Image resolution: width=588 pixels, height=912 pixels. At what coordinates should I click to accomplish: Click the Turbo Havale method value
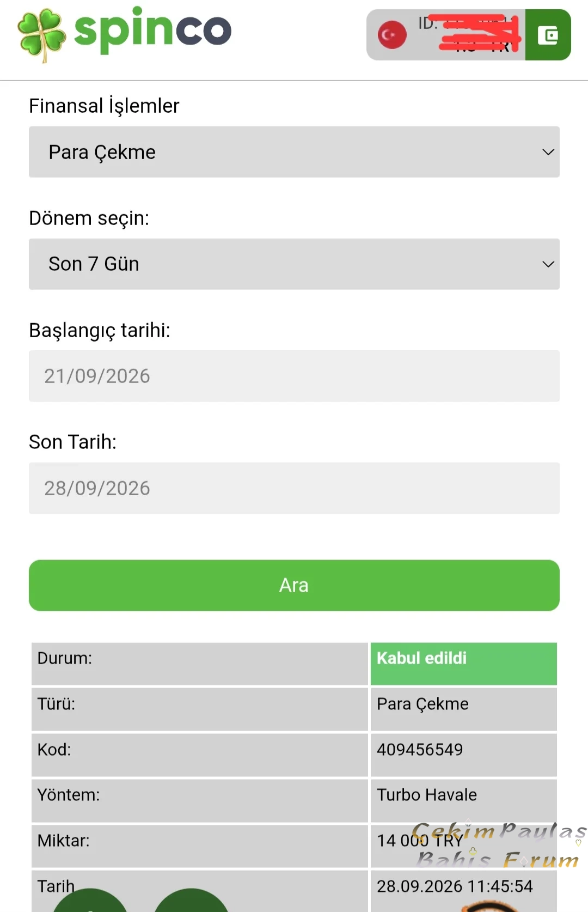[427, 795]
